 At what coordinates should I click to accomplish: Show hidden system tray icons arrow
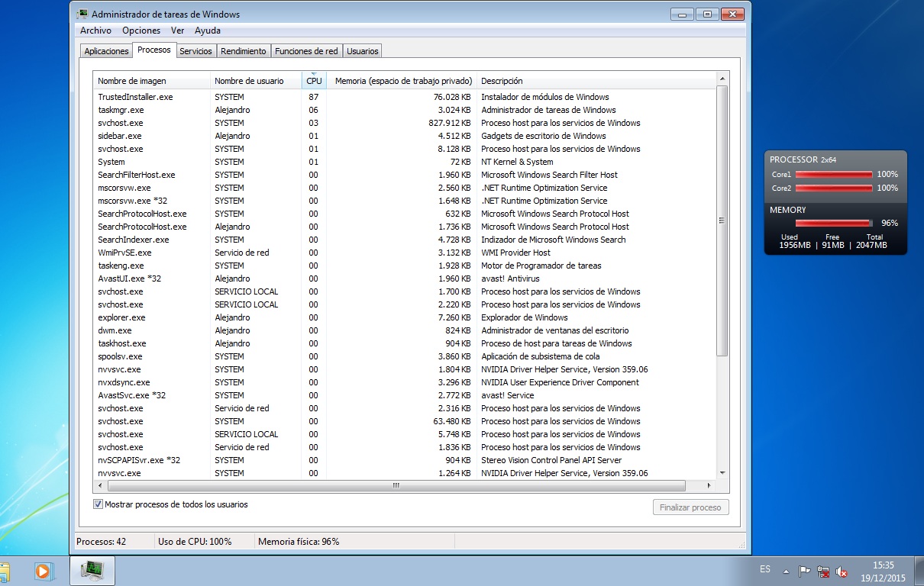787,571
